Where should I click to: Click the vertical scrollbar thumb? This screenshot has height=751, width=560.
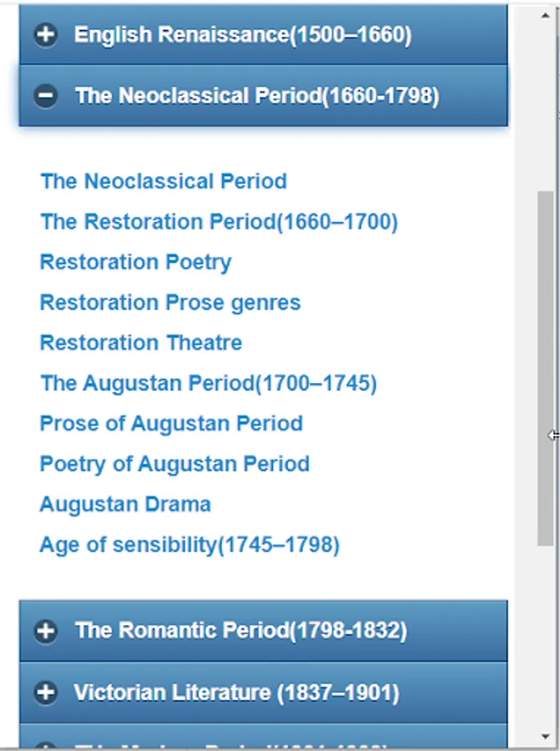[x=545, y=367]
